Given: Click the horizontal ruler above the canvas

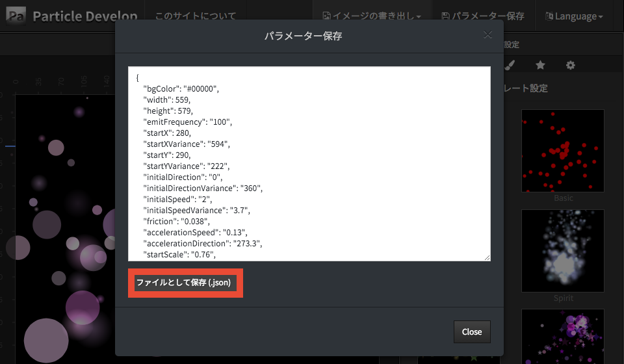Looking at the screenshot, I should (x=65, y=82).
